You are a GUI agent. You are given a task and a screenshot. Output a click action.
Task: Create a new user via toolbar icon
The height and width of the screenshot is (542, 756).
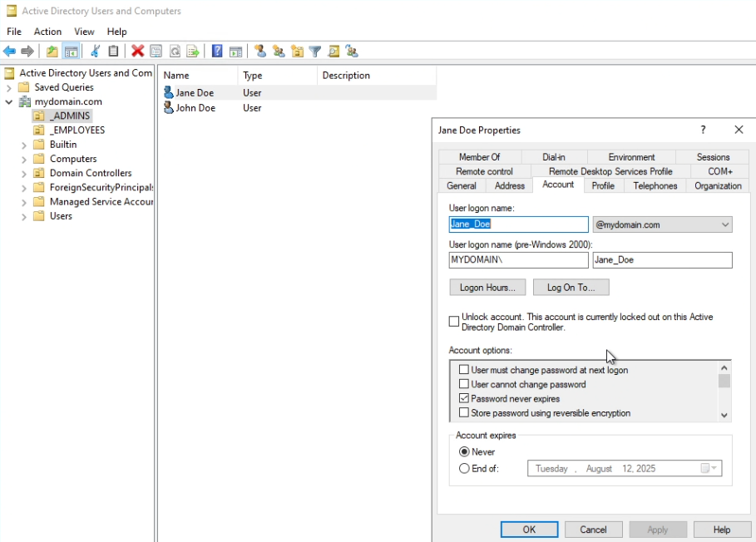pyautogui.click(x=260, y=51)
